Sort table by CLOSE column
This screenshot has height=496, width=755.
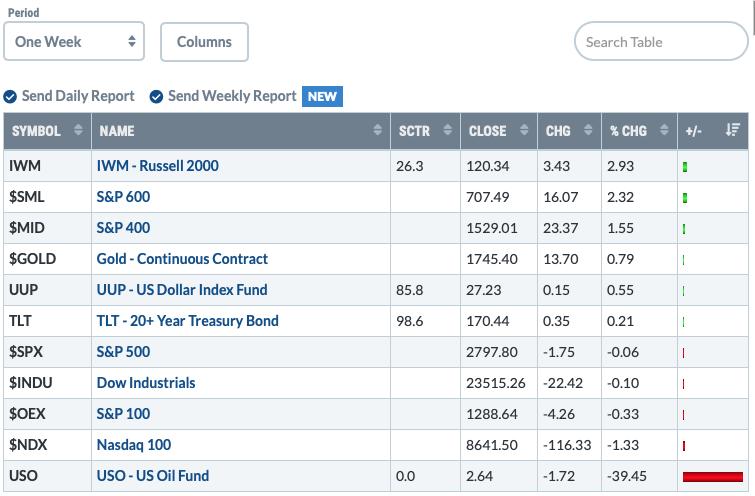[524, 130]
